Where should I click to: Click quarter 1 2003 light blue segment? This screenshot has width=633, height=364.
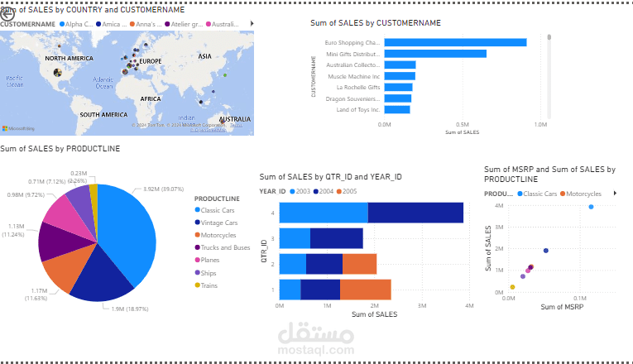290,290
